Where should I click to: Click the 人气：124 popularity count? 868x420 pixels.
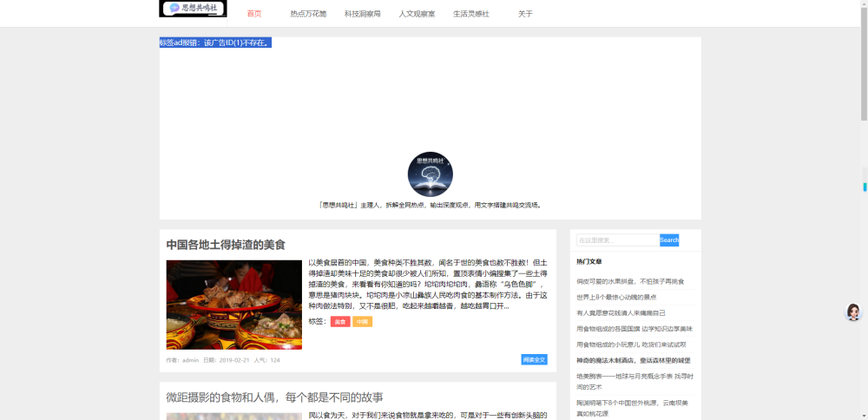pyautogui.click(x=266, y=360)
